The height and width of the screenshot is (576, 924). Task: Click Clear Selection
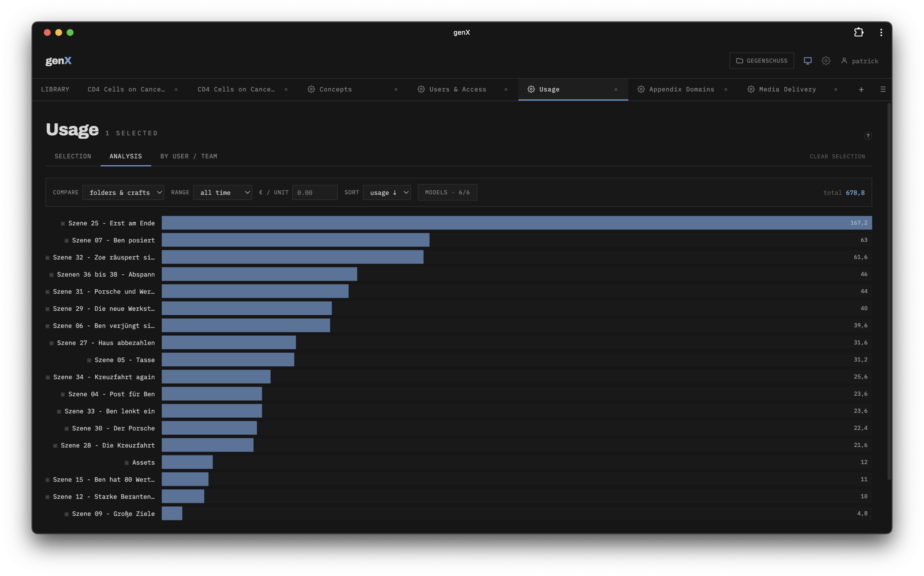[x=837, y=157]
